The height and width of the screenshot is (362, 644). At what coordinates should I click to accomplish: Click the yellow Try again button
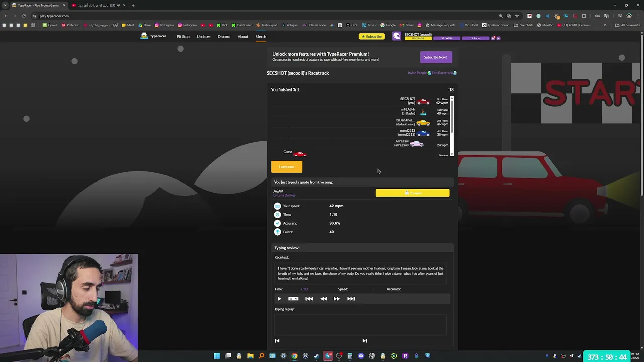click(413, 193)
